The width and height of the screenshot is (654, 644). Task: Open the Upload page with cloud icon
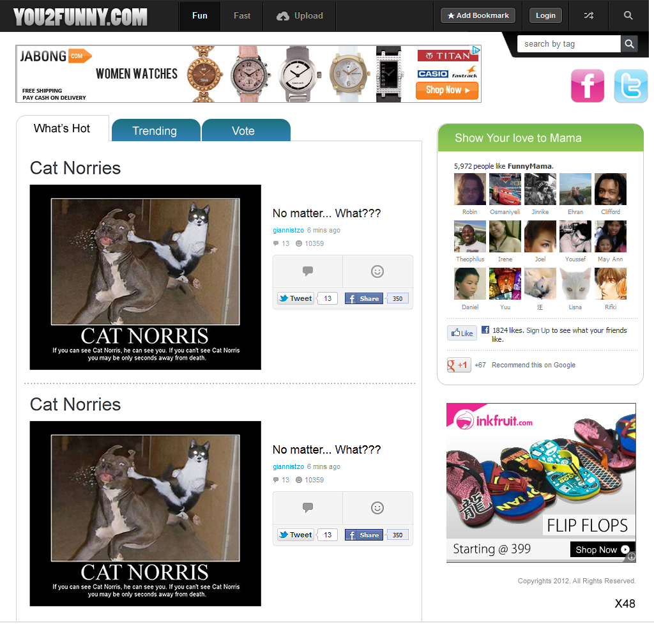300,16
